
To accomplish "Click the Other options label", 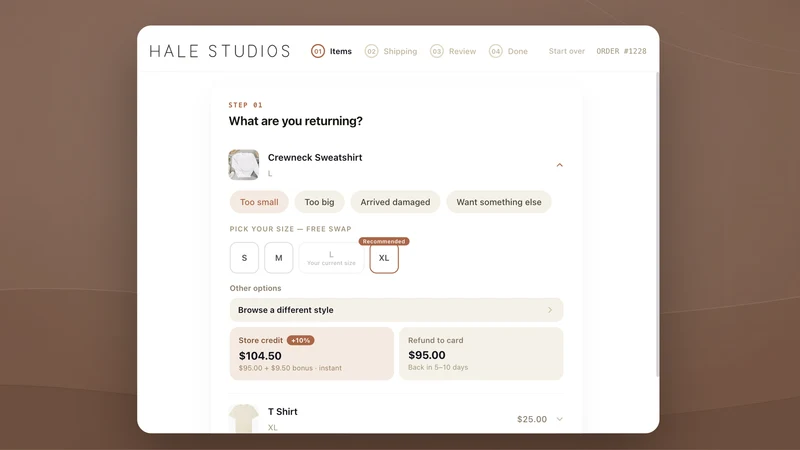I will coord(255,288).
